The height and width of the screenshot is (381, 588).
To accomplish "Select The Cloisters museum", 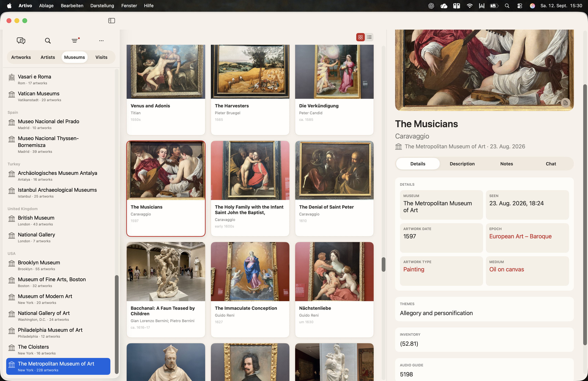I will (58, 350).
